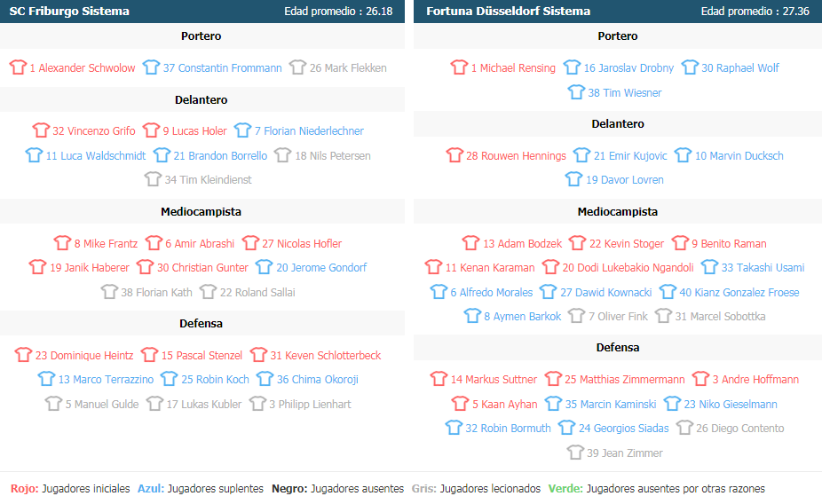Open Florian Niederlechner player link

[309, 131]
